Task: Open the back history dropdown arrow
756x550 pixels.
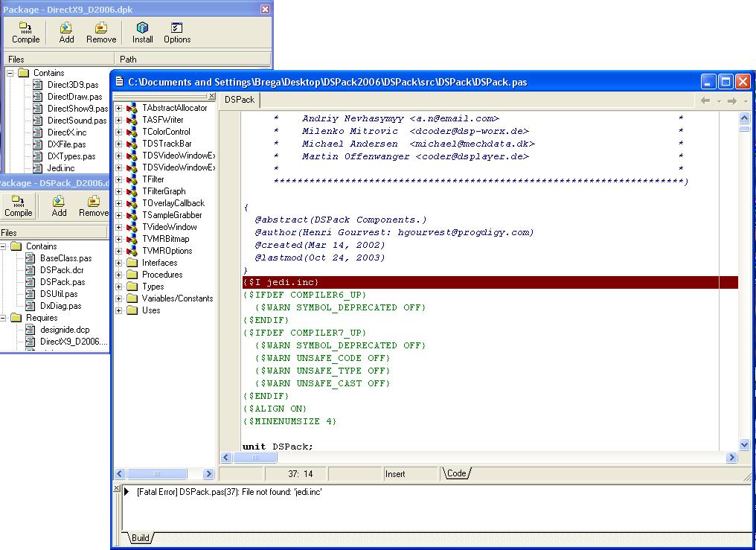Action: (718, 101)
